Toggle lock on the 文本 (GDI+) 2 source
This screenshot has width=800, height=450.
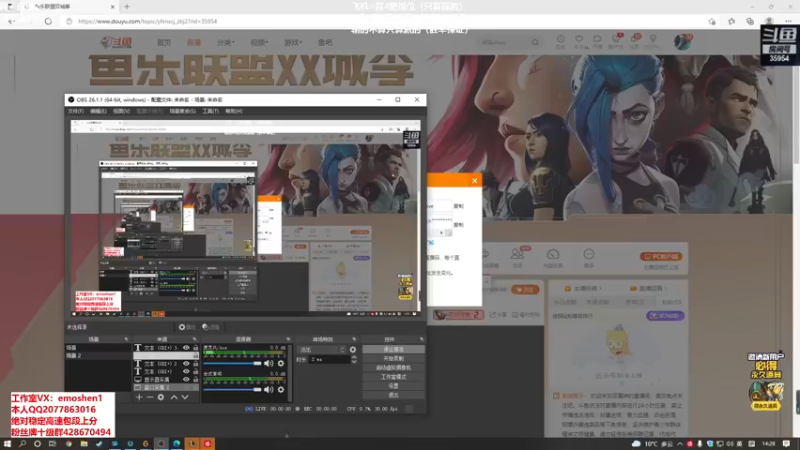195,364
